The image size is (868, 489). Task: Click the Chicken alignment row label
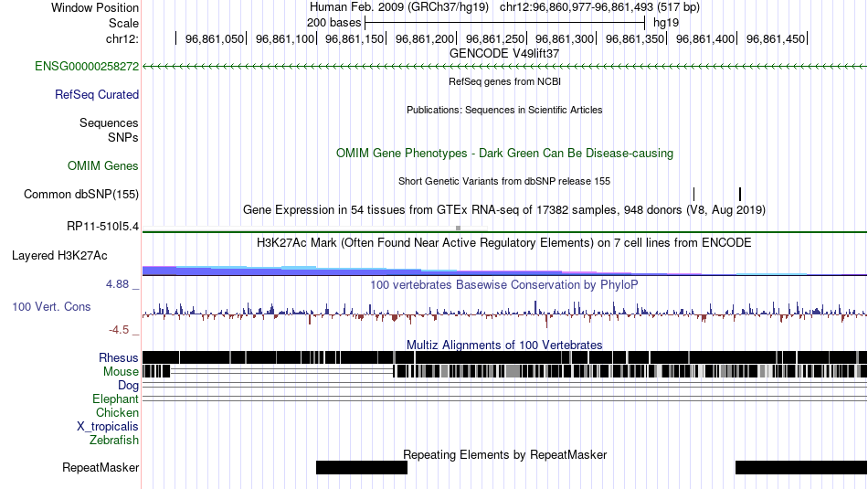117,413
